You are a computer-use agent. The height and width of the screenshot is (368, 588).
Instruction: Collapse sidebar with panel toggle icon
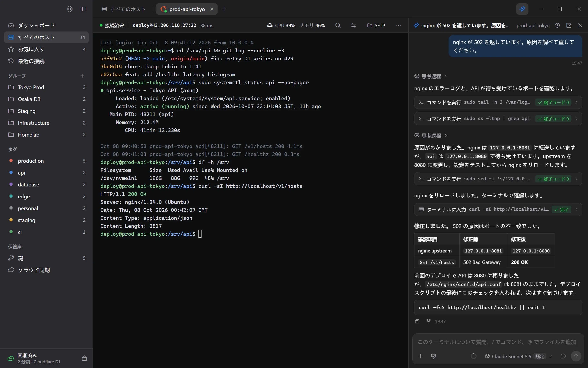pyautogui.click(x=83, y=9)
